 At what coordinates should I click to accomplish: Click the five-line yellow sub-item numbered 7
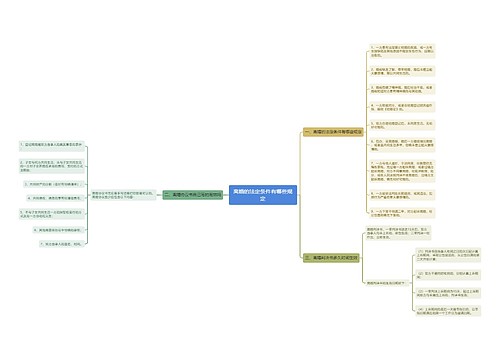pyautogui.click(x=402, y=171)
